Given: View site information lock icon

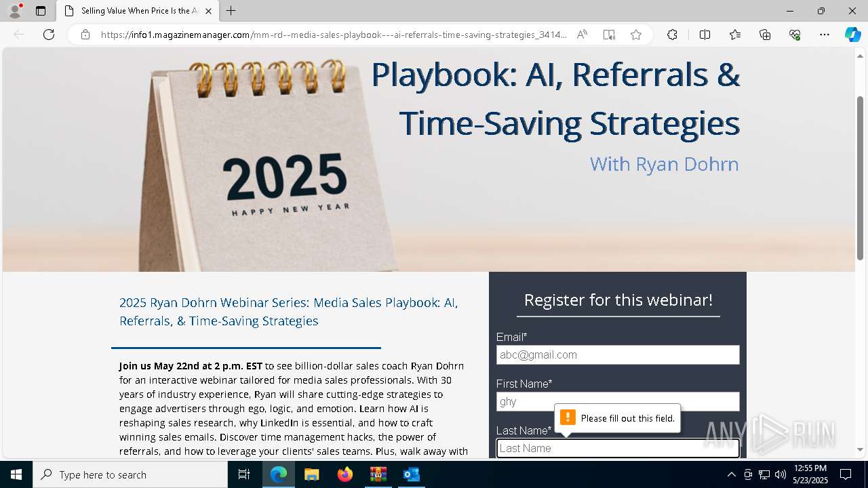Looking at the screenshot, I should point(85,35).
